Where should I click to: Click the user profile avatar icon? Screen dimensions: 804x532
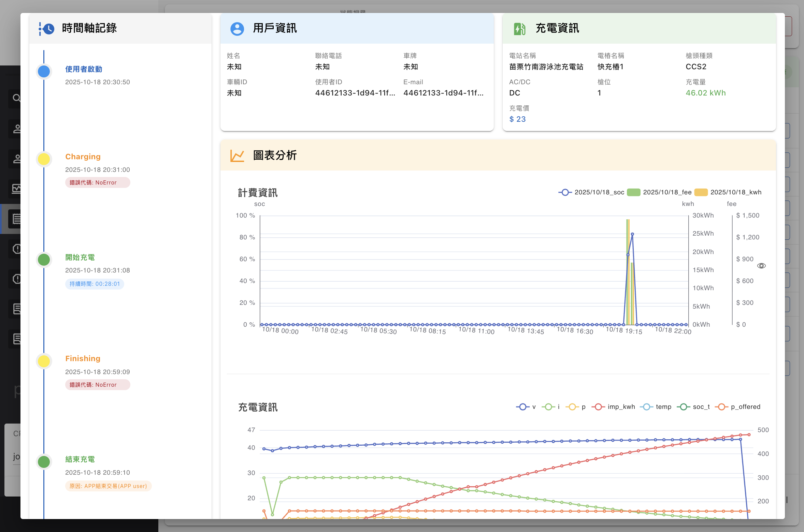[x=237, y=29]
